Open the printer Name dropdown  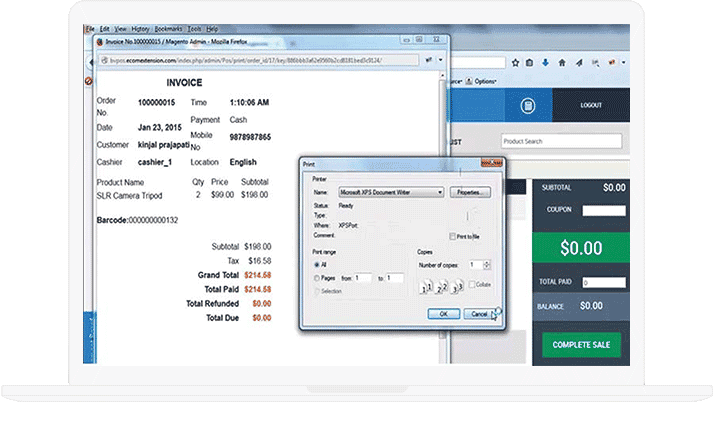[438, 191]
